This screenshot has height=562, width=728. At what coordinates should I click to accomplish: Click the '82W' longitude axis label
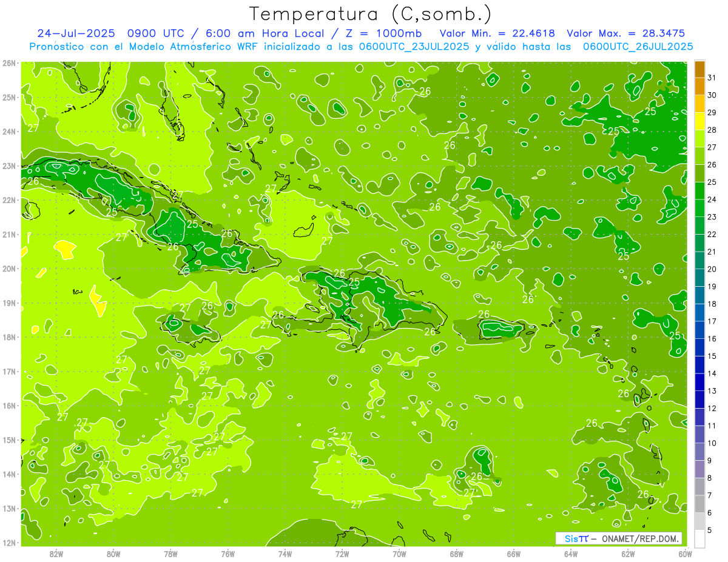click(x=56, y=553)
